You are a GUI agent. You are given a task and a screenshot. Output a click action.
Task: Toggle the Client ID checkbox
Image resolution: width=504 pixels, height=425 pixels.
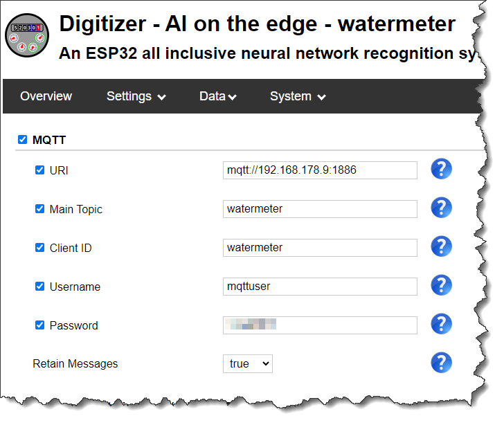39,248
